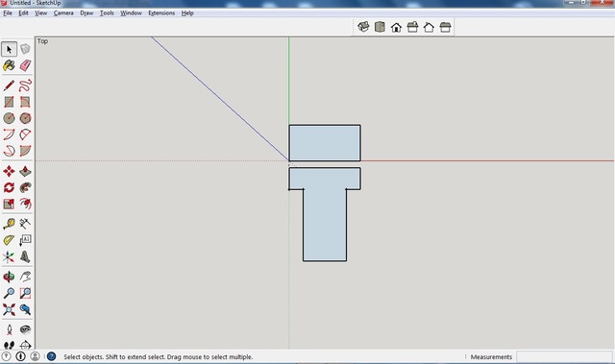Image resolution: width=615 pixels, height=364 pixels.
Task: Activate the Move tool
Action: 9,171
